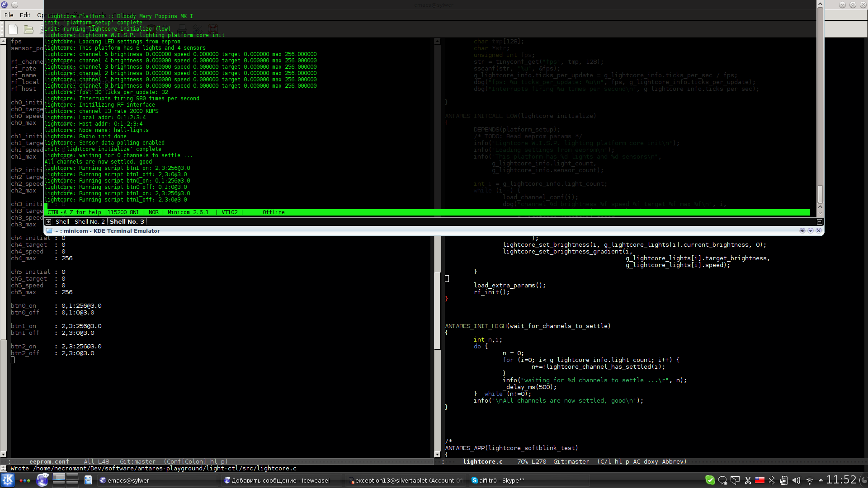This screenshot has width=868, height=488.
Task: Switch to the Shell tab in minicom terminal
Action: click(62, 221)
